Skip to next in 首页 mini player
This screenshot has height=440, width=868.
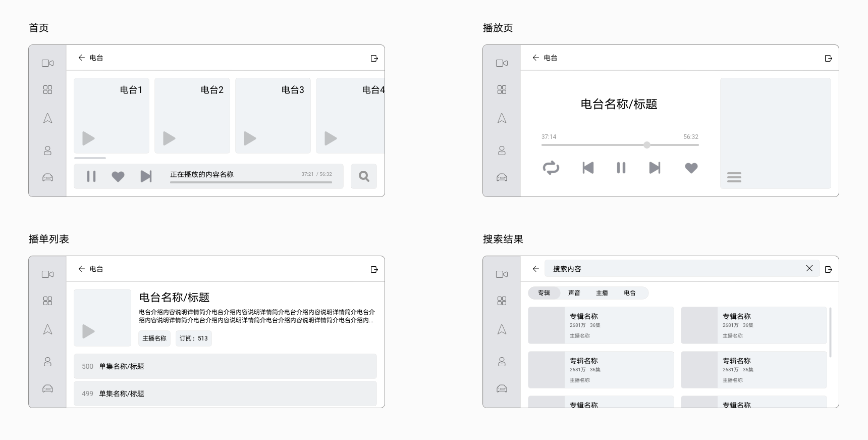pos(146,176)
